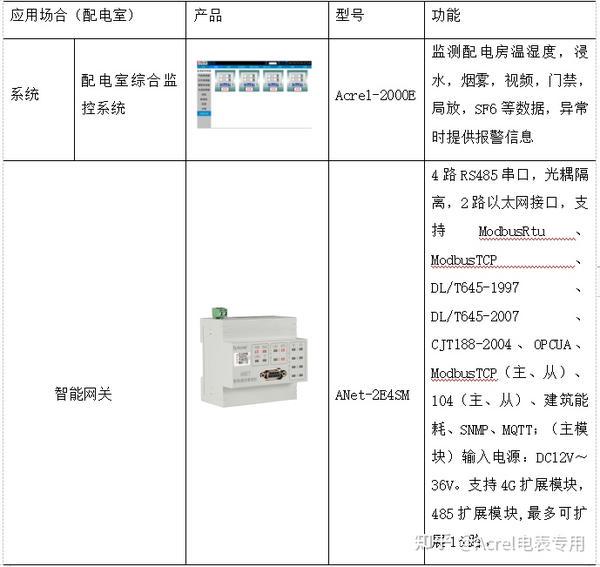Screen dimensions: 600x567
Task: Click the text OPCUA
Action: 553,345
